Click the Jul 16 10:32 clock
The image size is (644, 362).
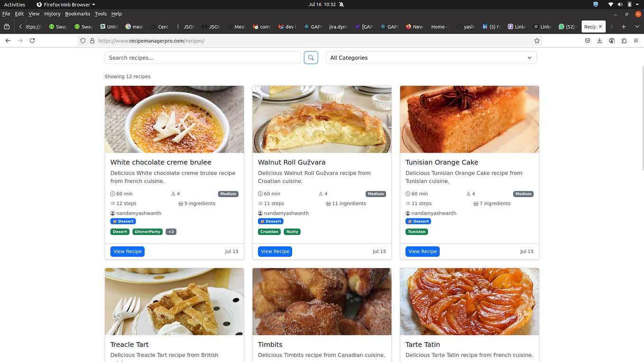322,4
